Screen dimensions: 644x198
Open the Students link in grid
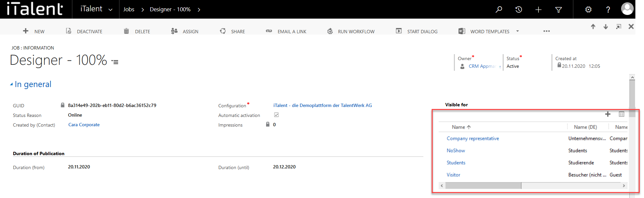[x=456, y=163]
